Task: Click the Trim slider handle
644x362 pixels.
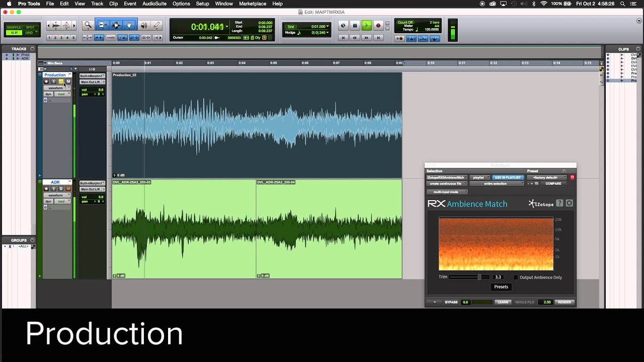Action: [479, 277]
